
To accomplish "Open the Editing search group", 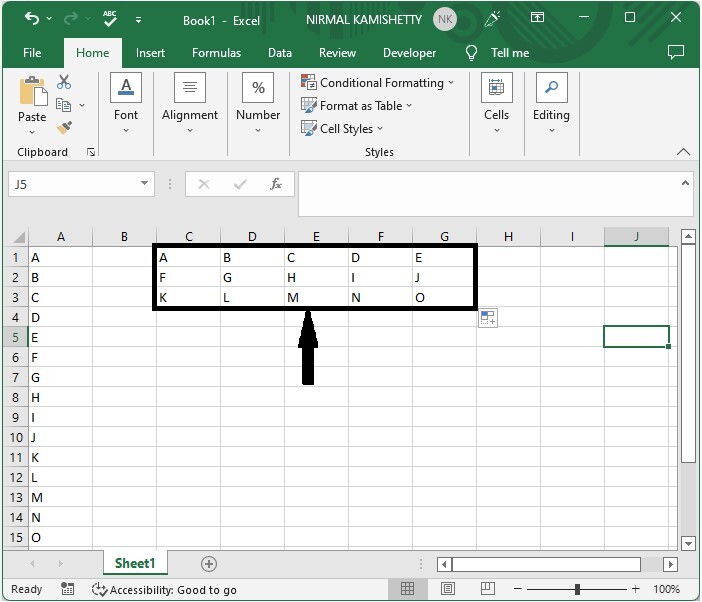I will point(551,103).
